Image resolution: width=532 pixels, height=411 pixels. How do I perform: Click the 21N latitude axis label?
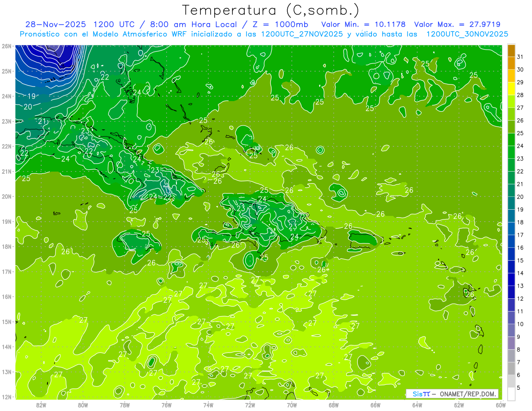(x=7, y=172)
